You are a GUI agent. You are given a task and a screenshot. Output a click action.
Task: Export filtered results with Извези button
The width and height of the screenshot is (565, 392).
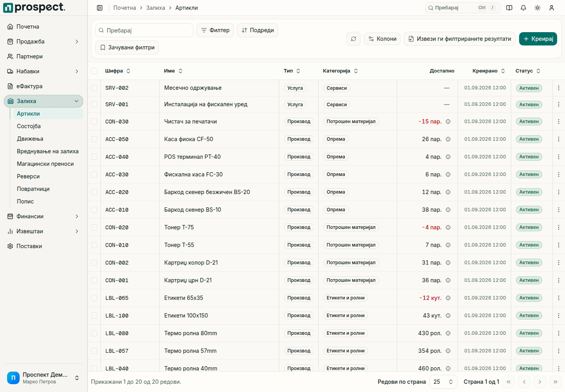pos(459,39)
